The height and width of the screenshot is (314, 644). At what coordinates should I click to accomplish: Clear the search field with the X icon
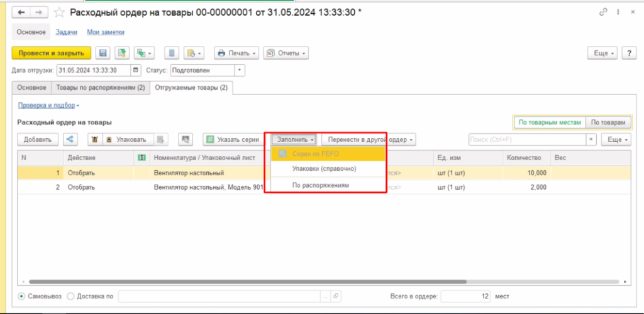tap(591, 139)
